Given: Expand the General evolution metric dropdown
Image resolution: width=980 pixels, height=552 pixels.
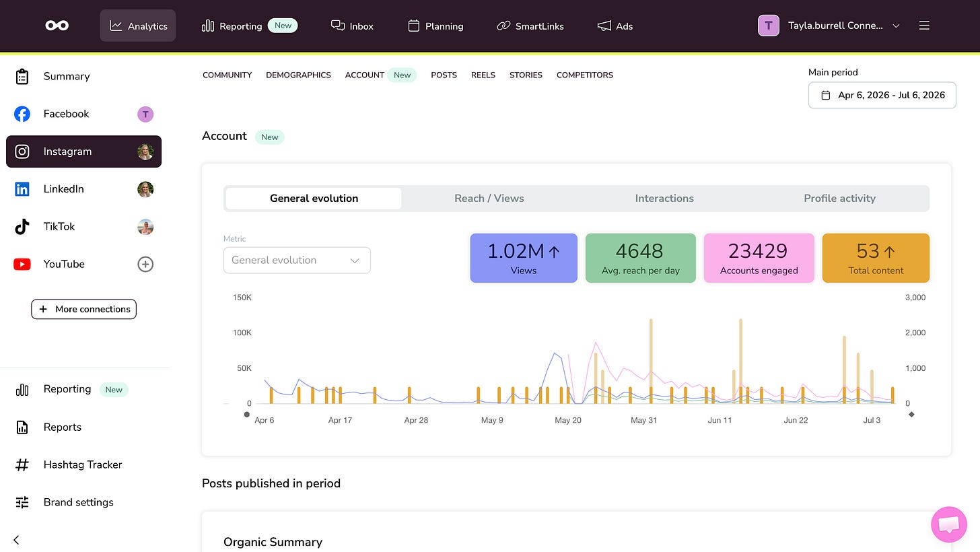Looking at the screenshot, I should click(297, 260).
